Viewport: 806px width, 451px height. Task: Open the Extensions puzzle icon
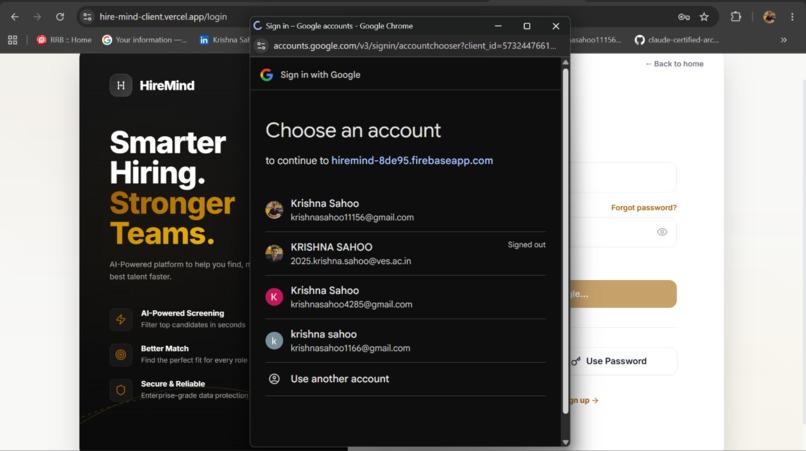coord(736,17)
